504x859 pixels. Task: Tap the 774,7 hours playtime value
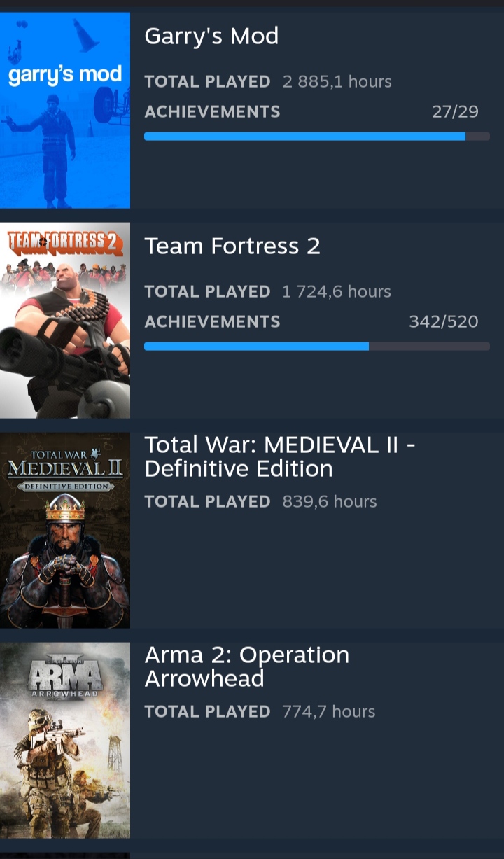[329, 712]
